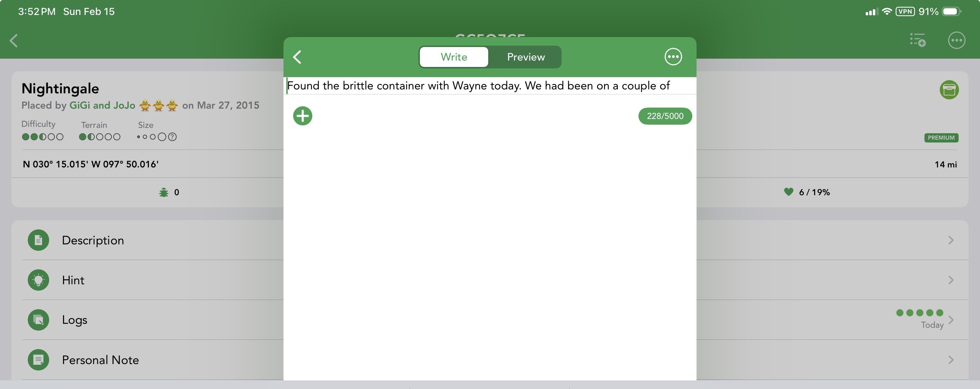Tap the favorite points heart 6 / 19%

807,192
